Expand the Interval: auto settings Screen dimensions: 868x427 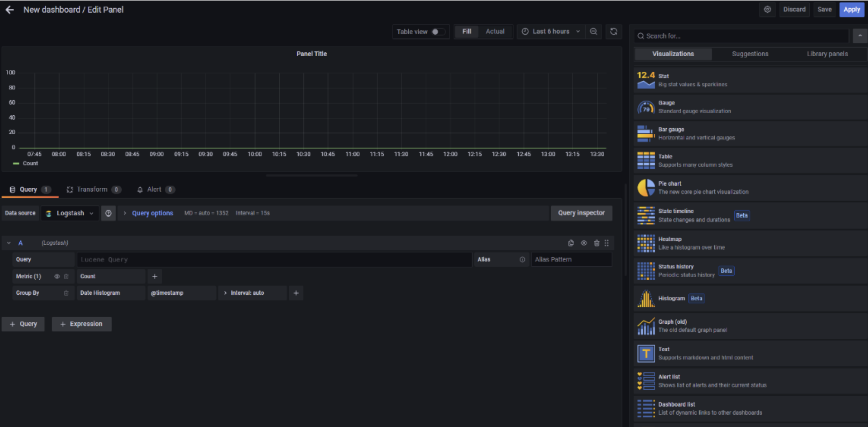[252, 293]
